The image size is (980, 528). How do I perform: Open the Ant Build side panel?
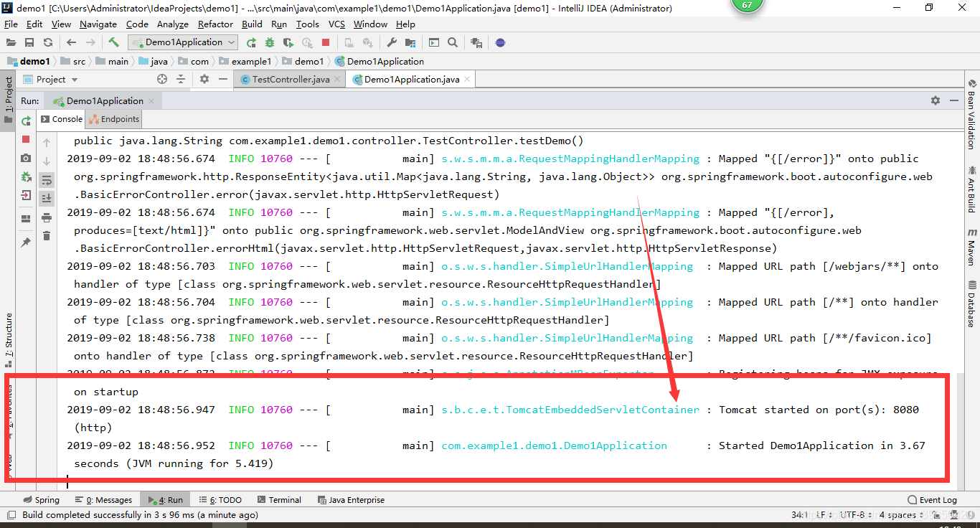tap(972, 189)
